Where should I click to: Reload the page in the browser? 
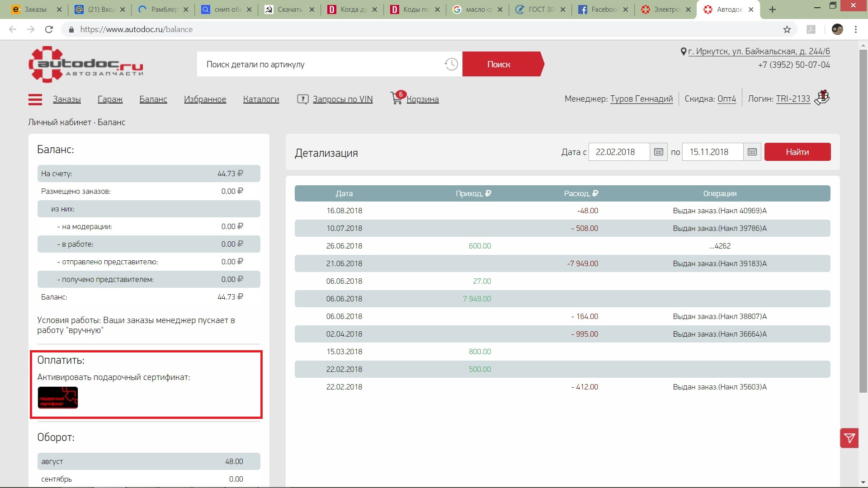[49, 29]
